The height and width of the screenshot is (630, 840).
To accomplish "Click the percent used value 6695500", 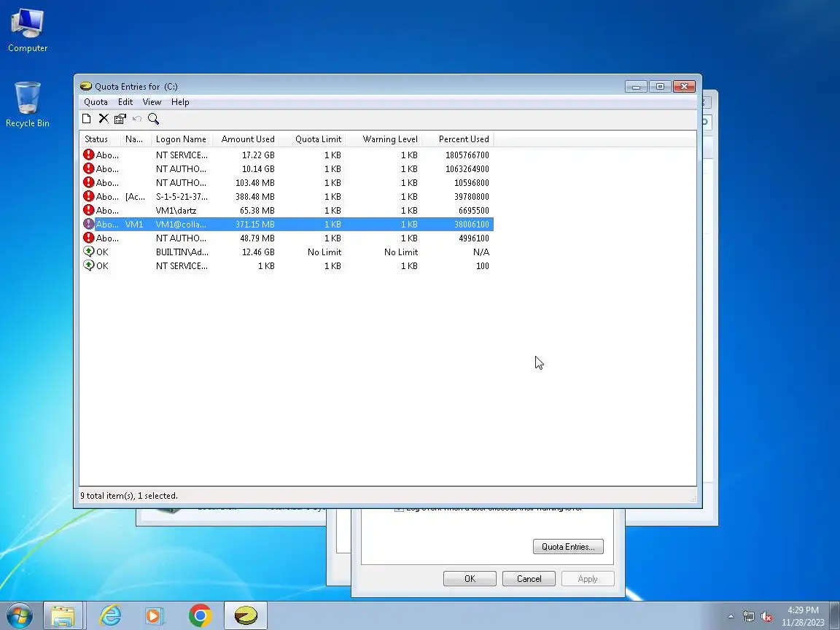I will coord(473,211).
